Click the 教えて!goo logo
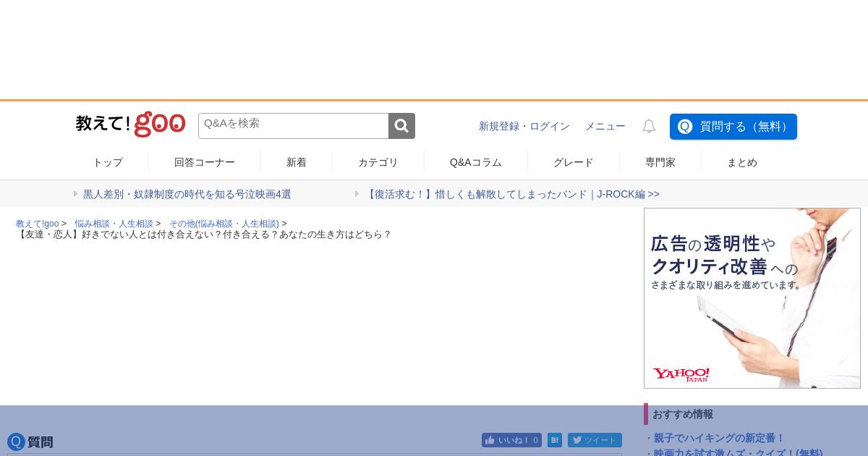The width and height of the screenshot is (868, 456). [x=130, y=124]
